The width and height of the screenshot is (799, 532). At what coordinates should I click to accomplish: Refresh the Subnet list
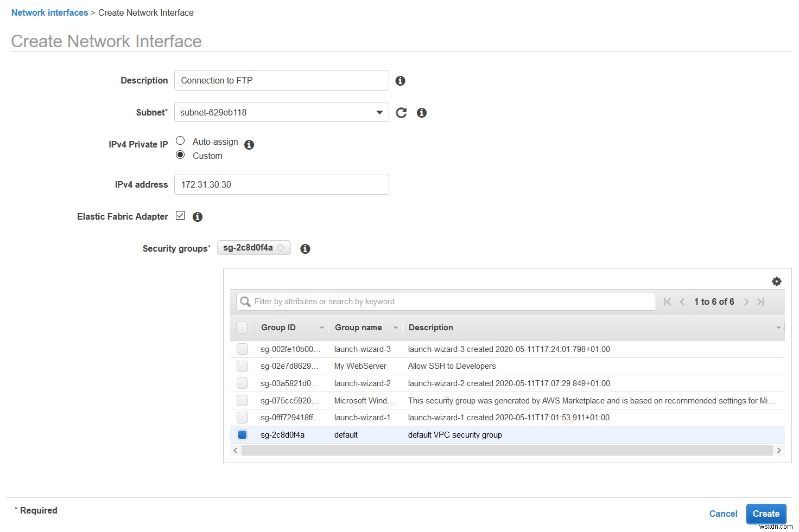point(401,112)
